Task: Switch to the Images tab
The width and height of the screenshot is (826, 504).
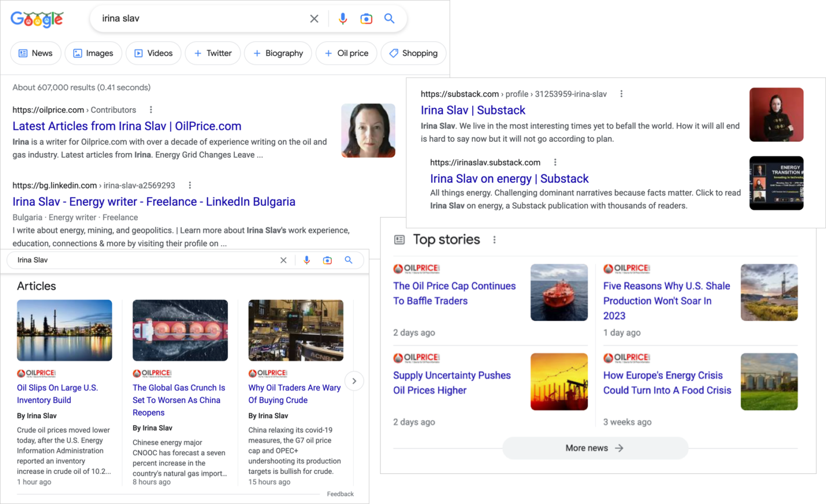Action: coord(93,53)
